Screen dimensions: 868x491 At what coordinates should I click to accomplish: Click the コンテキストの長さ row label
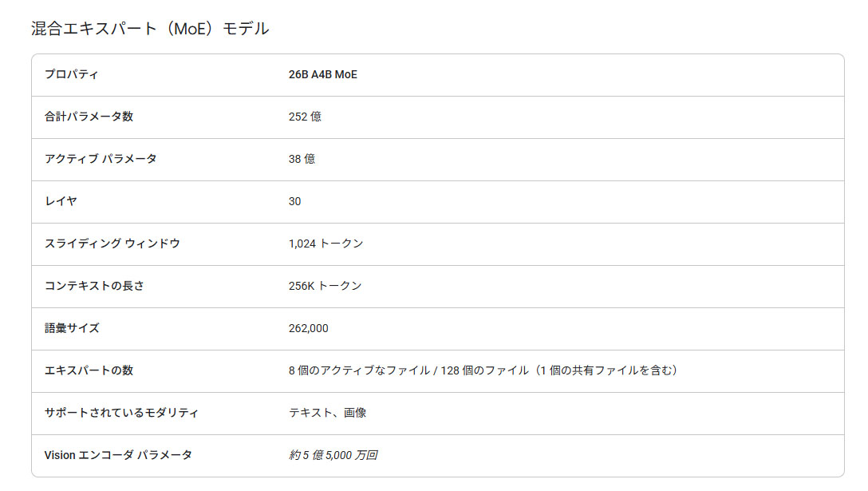coord(94,286)
